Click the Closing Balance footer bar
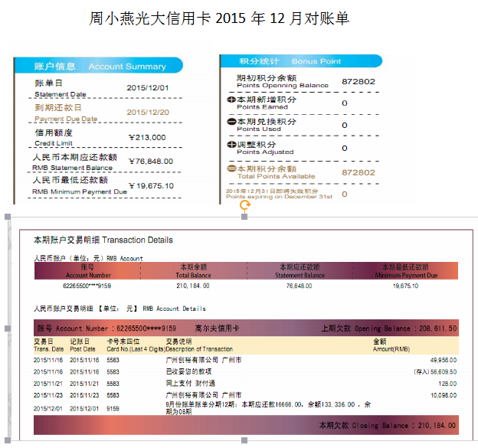478x448 pixels. point(245,424)
